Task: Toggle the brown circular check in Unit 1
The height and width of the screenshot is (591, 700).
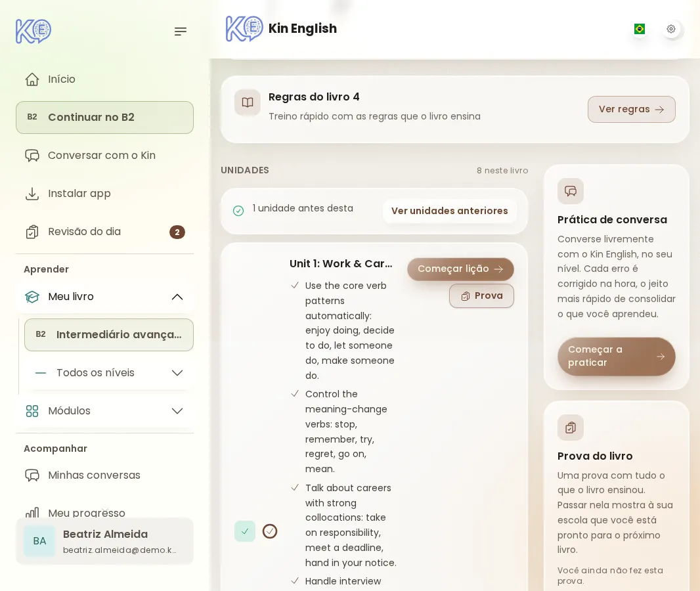Action: tap(270, 531)
